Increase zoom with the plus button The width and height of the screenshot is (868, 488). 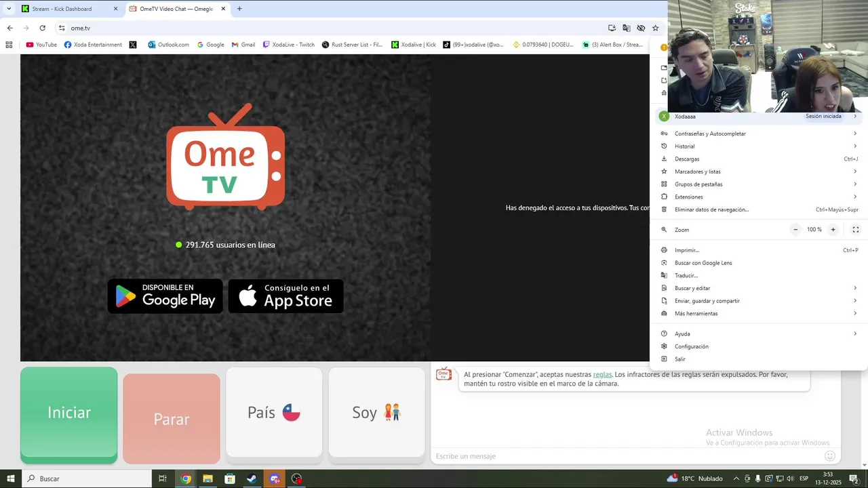(x=833, y=230)
